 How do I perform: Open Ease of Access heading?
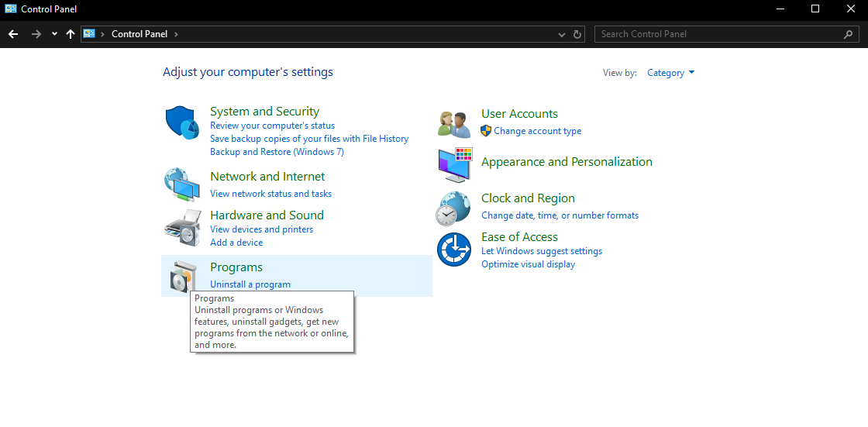click(x=519, y=237)
